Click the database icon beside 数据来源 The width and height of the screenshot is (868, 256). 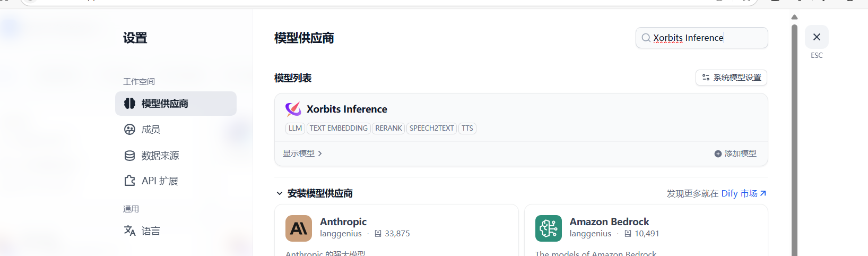tap(129, 155)
